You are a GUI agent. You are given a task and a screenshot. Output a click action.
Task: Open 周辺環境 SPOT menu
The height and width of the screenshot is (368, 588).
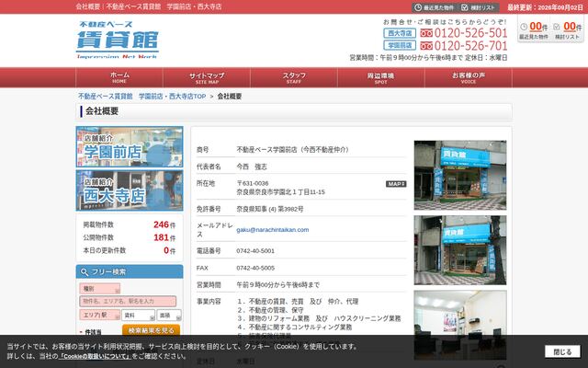click(380, 77)
